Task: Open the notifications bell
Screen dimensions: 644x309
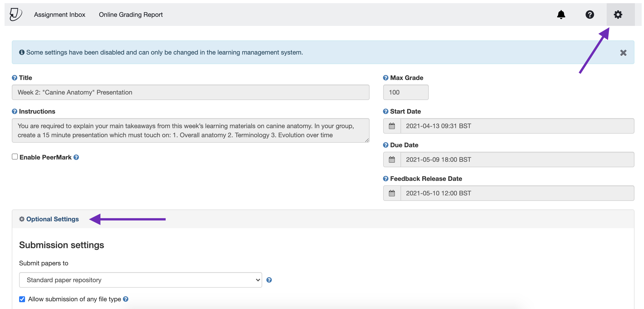Action: tap(561, 15)
